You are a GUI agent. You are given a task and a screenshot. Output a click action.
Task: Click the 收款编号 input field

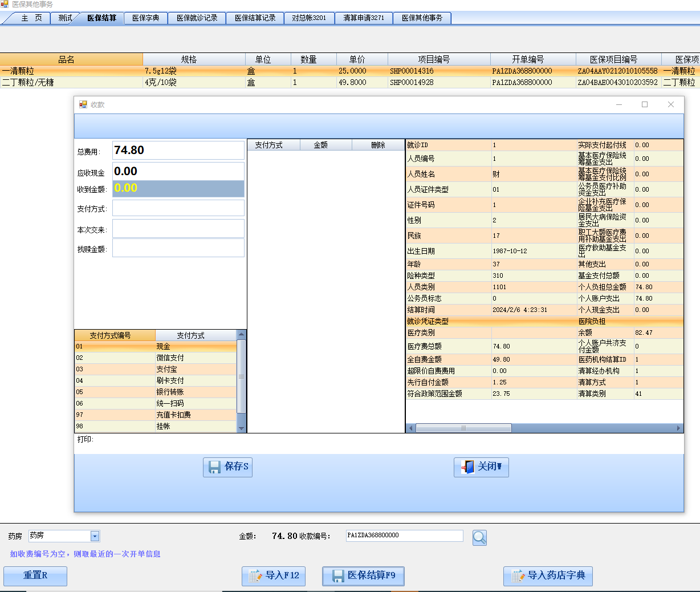point(405,536)
